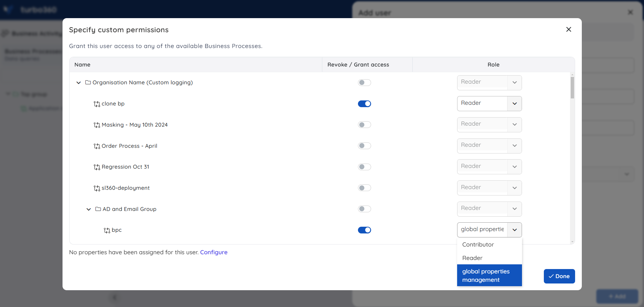
Task: Select the Regression Oct 31 label
Action: coord(125,167)
